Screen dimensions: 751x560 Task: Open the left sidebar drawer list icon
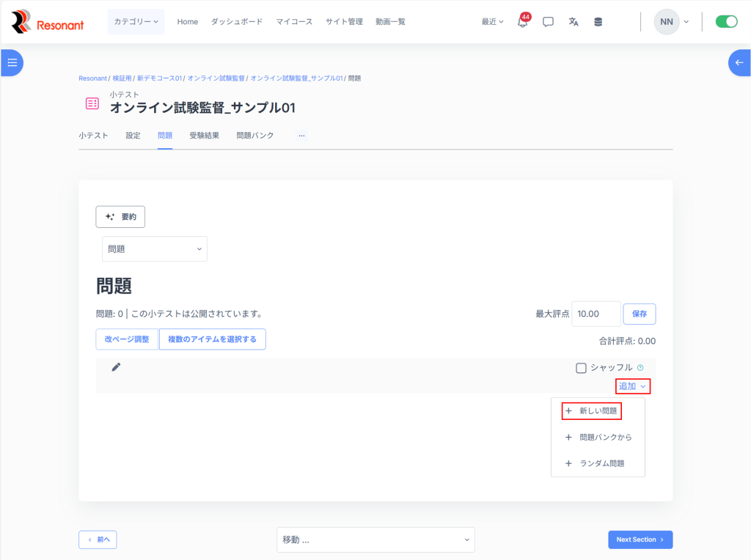[x=12, y=63]
